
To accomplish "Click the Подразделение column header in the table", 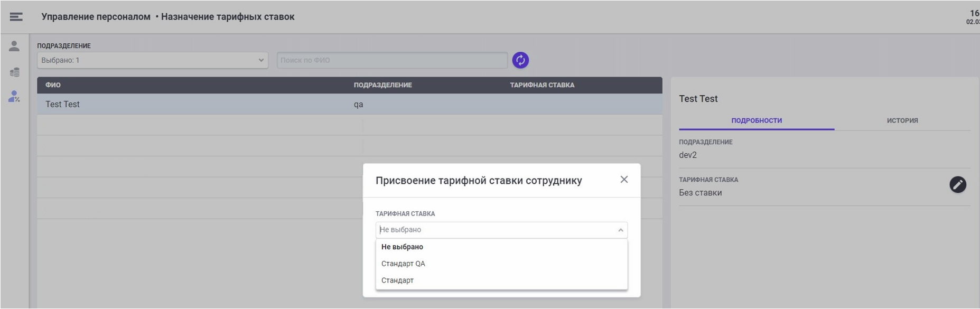I will tap(382, 85).
